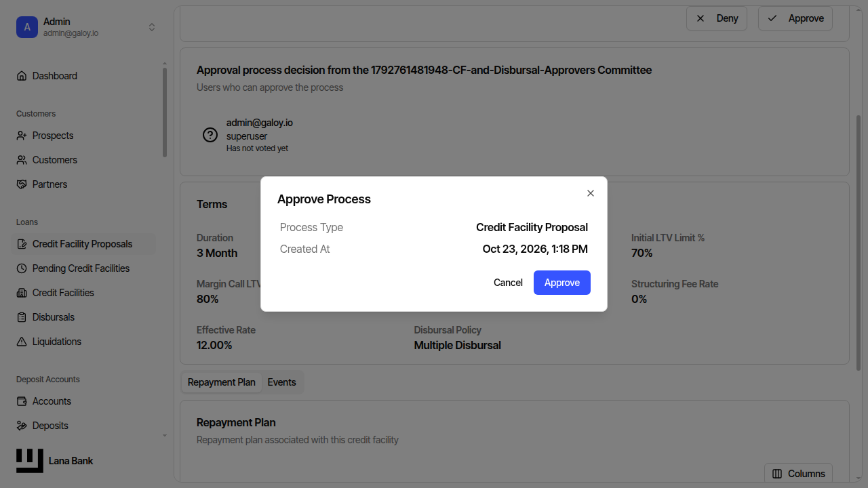The width and height of the screenshot is (868, 488).
Task: Cancel the Approve Process dialog
Action: [508, 283]
